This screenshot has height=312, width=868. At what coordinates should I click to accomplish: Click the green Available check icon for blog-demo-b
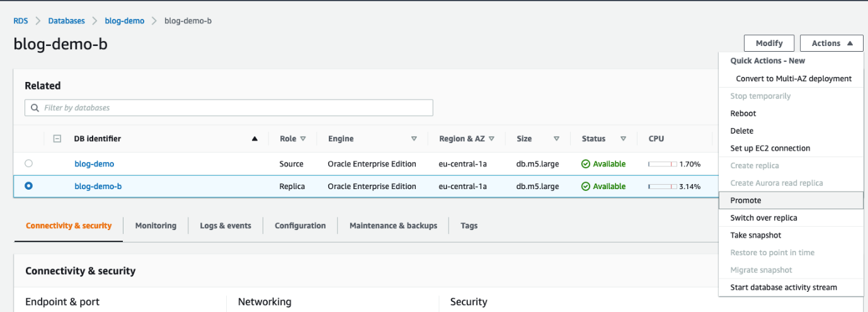pos(585,187)
